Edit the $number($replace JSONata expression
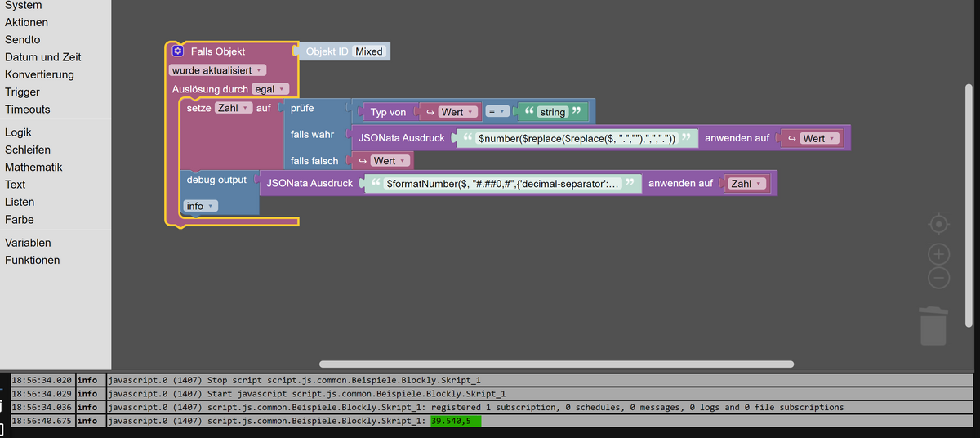The width and height of the screenshot is (980, 438). tap(577, 138)
